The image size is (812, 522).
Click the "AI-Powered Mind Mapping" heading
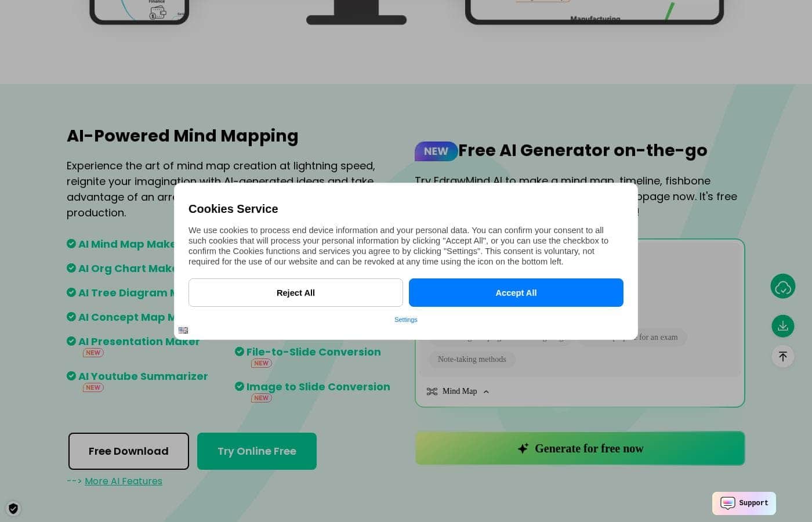pyautogui.click(x=183, y=136)
